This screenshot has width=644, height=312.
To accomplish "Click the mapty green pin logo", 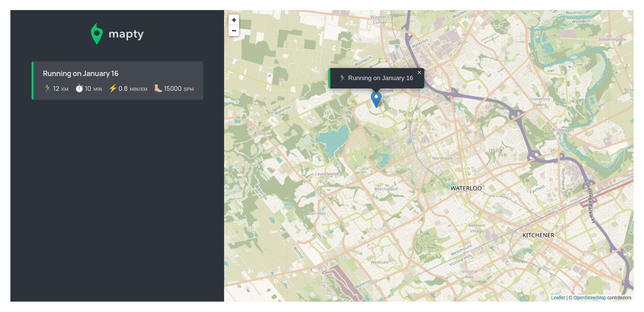I will point(97,34).
